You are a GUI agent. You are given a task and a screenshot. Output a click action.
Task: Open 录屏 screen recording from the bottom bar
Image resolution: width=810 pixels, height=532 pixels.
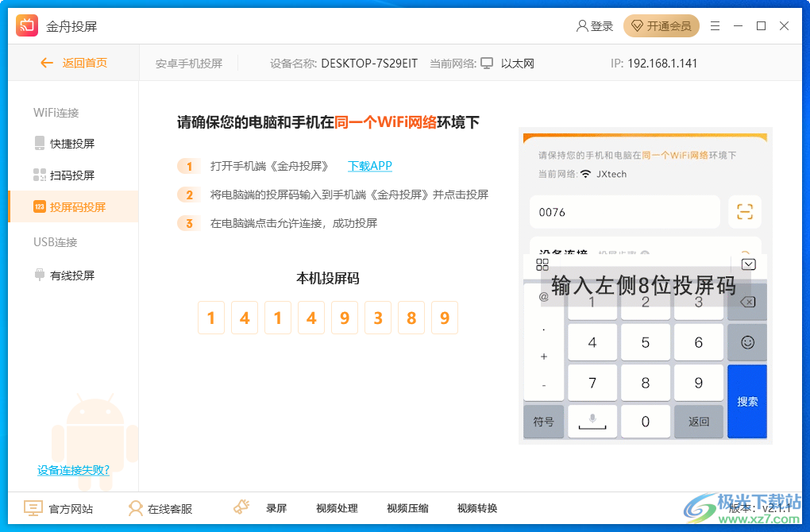(276, 508)
